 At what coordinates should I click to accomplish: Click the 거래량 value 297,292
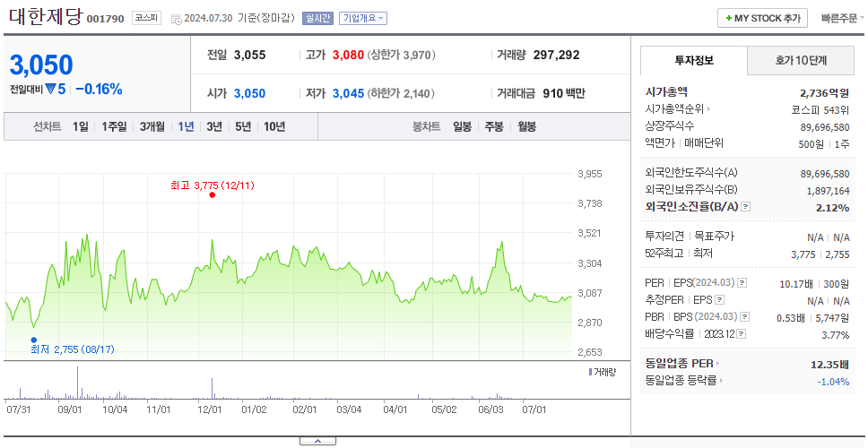pyautogui.click(x=556, y=55)
